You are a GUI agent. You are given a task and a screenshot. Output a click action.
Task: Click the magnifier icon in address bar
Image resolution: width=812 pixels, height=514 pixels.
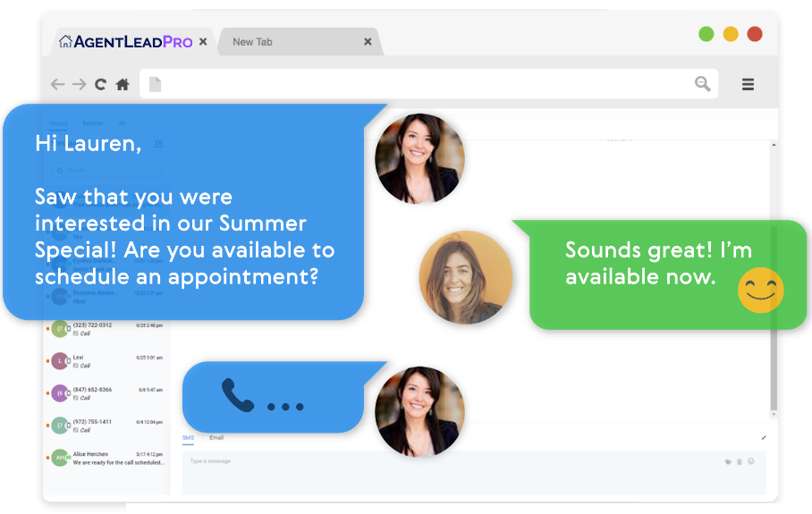tap(702, 83)
